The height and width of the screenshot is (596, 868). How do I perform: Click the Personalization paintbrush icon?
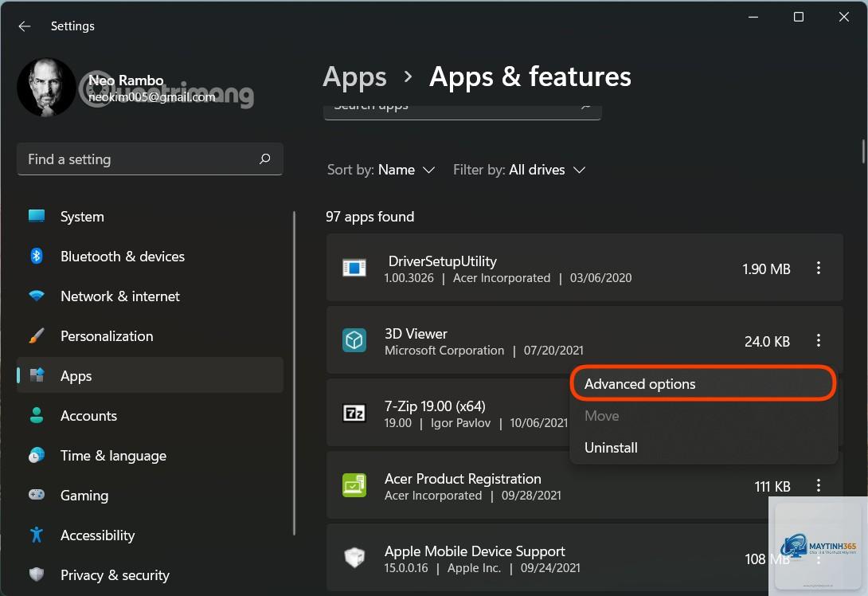37,335
